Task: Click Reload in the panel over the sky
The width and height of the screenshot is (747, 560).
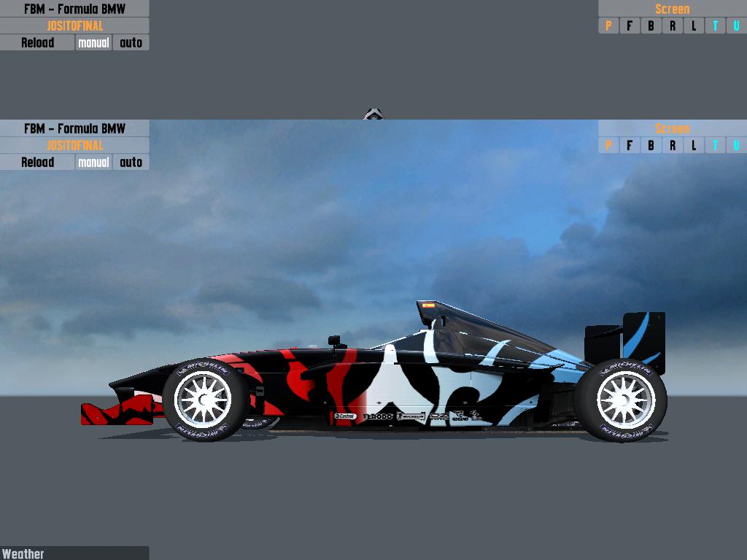Action: (37, 163)
